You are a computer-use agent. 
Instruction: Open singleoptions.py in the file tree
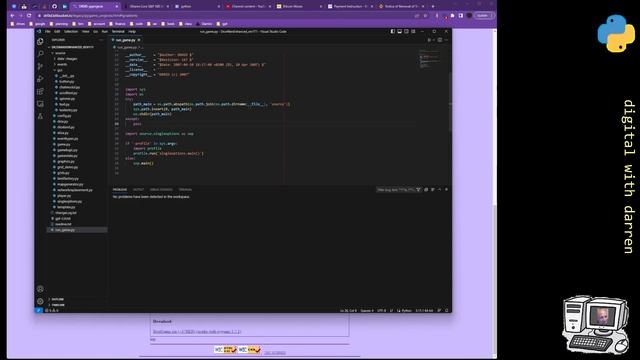pos(69,201)
